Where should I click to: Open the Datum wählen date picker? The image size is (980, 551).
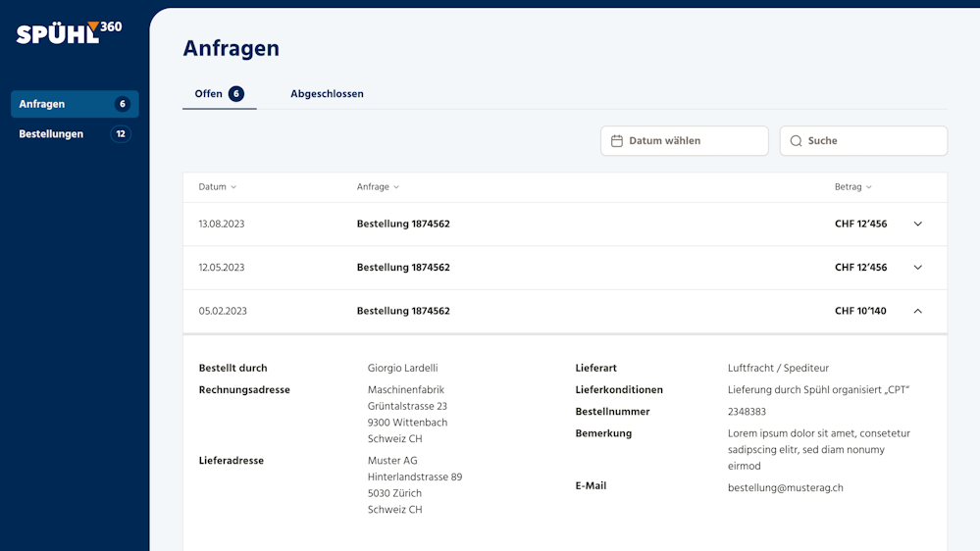(685, 140)
